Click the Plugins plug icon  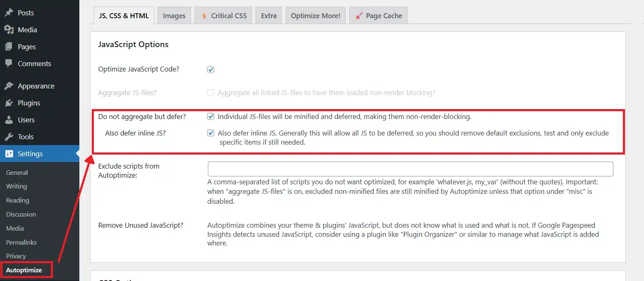pyautogui.click(x=9, y=103)
